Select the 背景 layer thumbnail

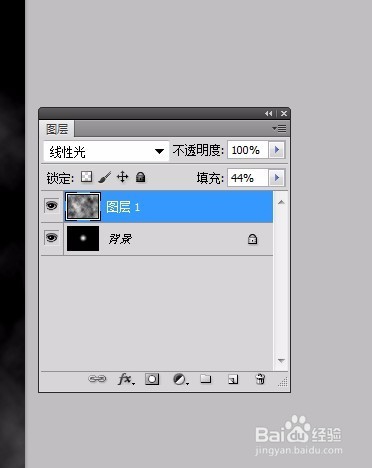83,238
